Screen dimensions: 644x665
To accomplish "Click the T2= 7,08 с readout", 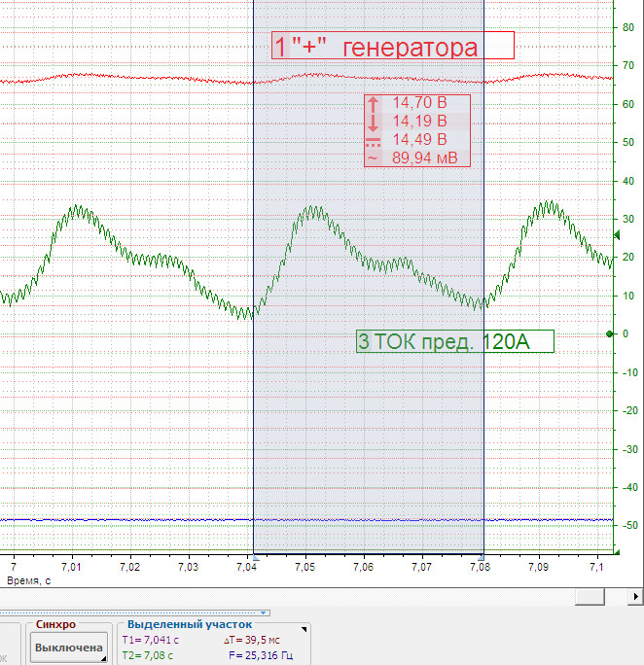I will [x=147, y=655].
